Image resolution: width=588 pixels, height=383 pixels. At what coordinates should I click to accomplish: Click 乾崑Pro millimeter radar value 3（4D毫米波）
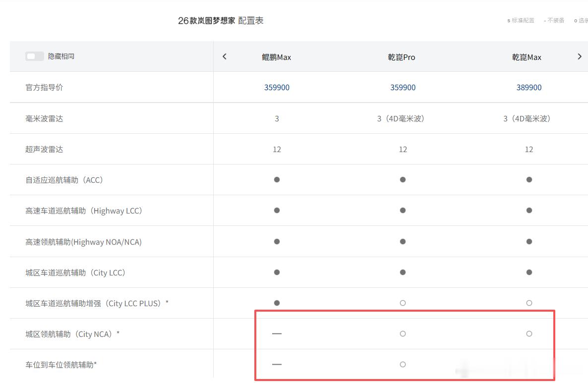pos(401,119)
